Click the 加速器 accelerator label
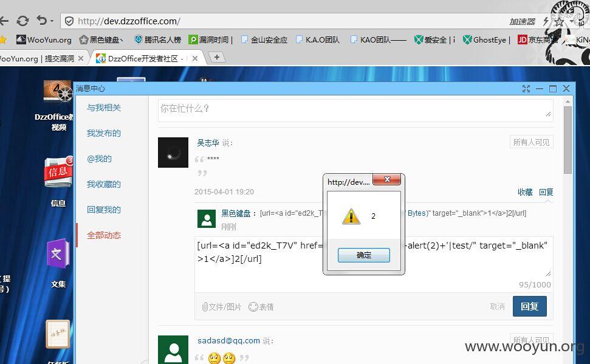 click(523, 22)
